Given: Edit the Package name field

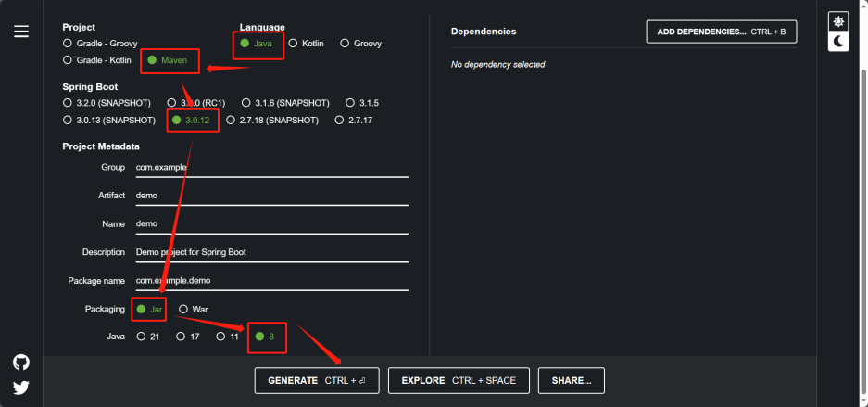Looking at the screenshot, I should click(271, 280).
